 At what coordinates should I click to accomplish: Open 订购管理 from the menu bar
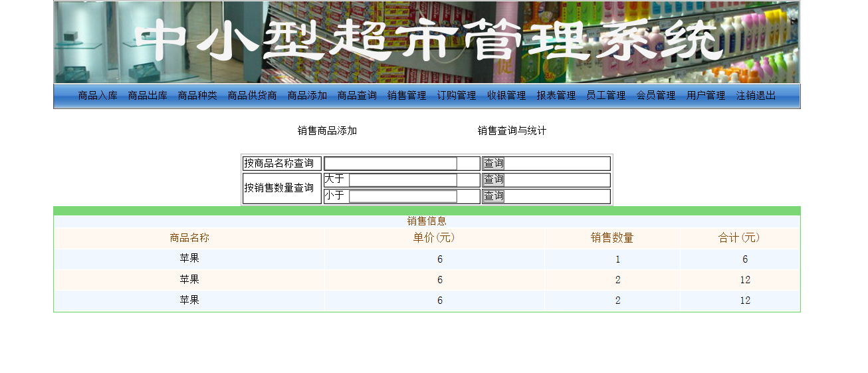tap(457, 96)
